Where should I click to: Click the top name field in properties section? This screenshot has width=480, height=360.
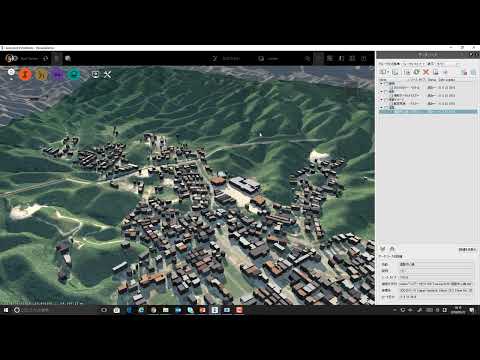coord(436,264)
